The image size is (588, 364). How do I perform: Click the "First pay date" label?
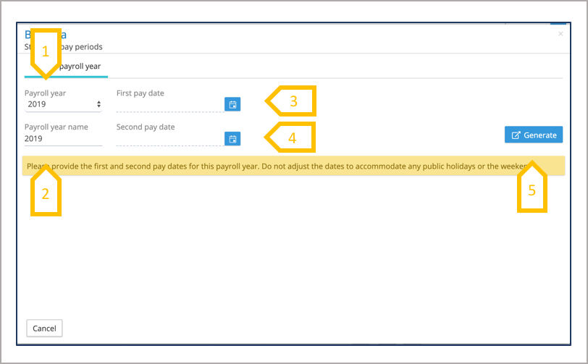pos(145,93)
